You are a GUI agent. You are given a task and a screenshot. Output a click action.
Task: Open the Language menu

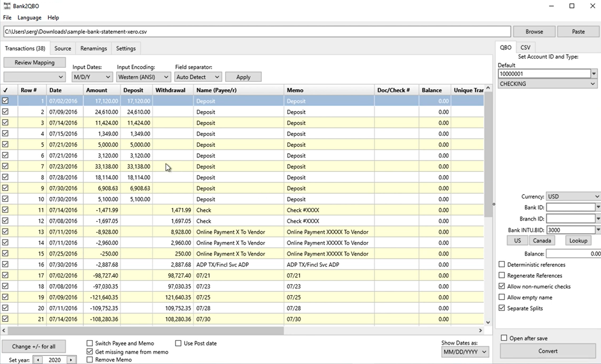pos(29,18)
